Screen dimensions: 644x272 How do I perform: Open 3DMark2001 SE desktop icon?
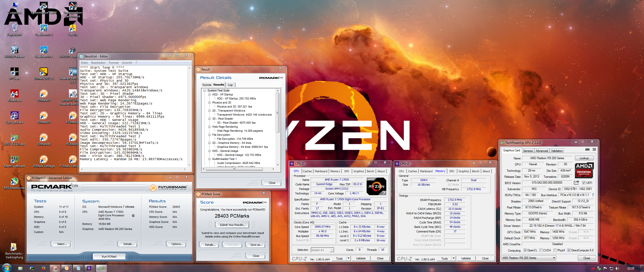click(44, 74)
